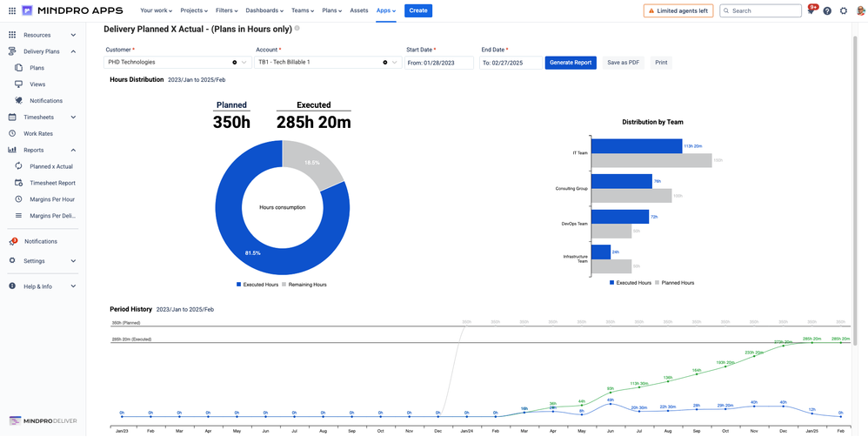Click the 285h 20m point at Jan/25
Screen dimensions: 868x437
812,343
